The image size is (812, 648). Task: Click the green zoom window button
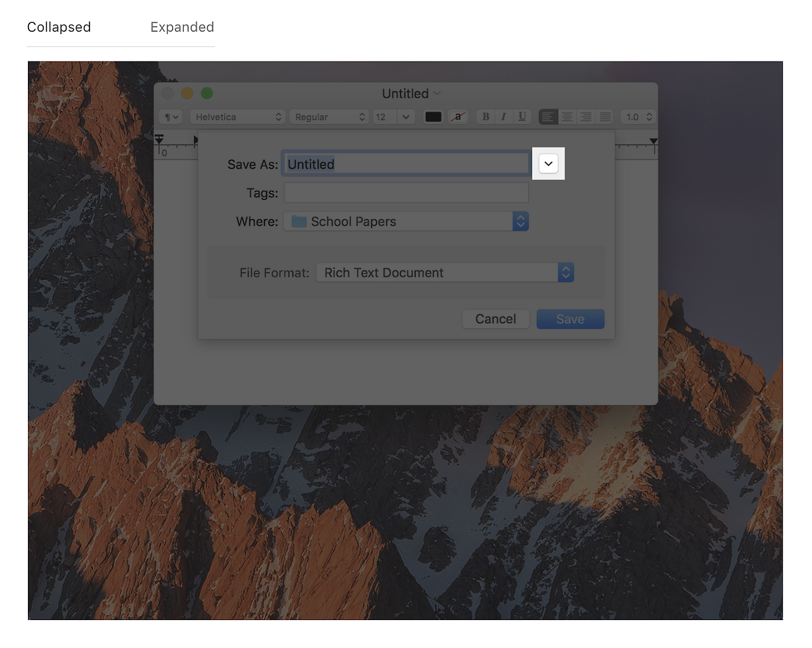(207, 93)
